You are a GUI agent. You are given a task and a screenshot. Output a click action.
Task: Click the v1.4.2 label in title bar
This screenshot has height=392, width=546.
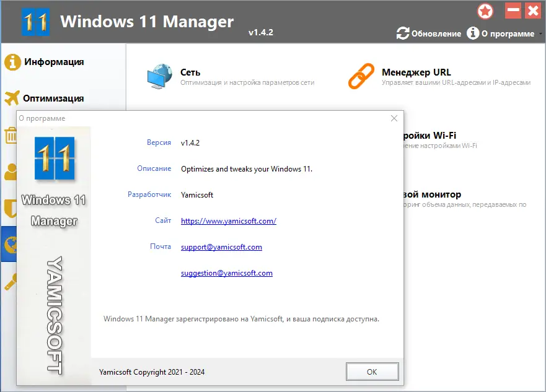point(261,32)
